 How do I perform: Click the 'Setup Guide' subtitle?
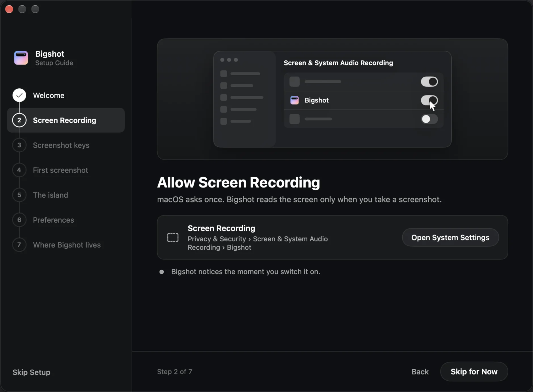[x=54, y=63]
